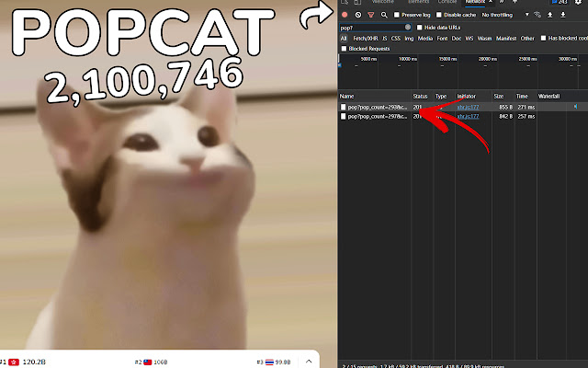The height and width of the screenshot is (368, 588).
Task: Select the inspect element tool
Action: pos(345,2)
